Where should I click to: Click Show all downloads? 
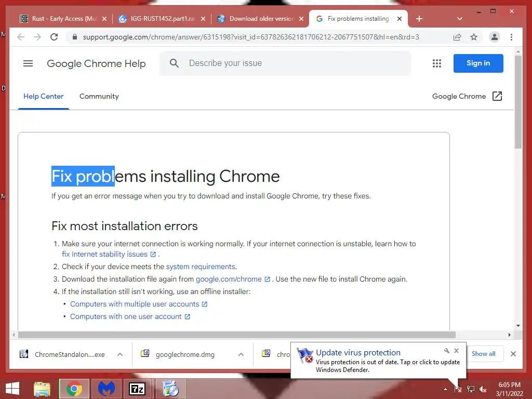[483, 354]
